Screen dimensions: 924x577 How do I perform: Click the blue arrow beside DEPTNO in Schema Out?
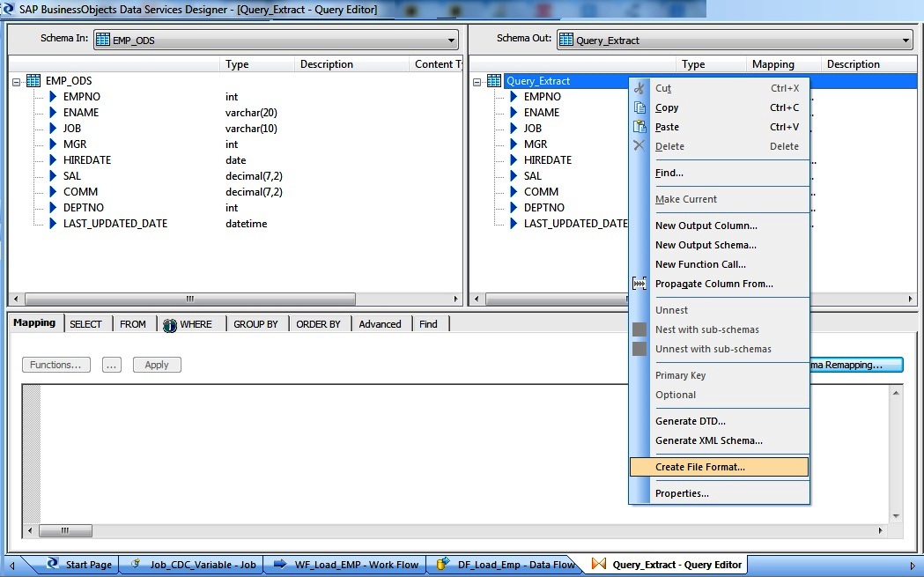[x=514, y=208]
